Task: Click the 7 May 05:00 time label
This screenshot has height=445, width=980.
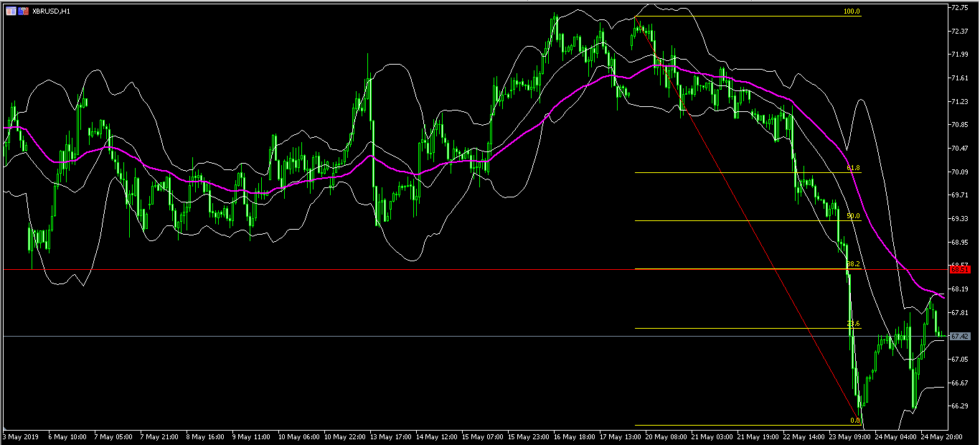Action: click(x=114, y=436)
